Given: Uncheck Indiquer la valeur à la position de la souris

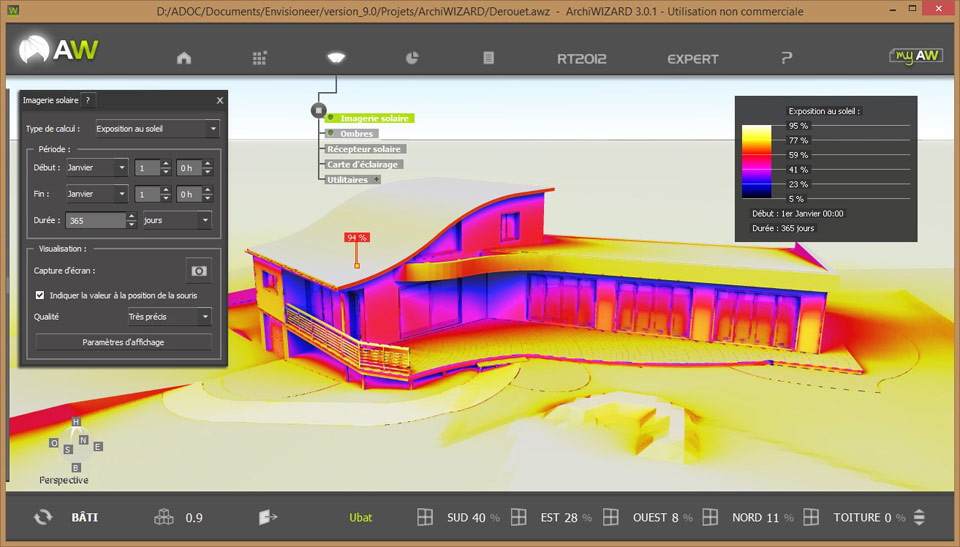Looking at the screenshot, I should [x=40, y=295].
